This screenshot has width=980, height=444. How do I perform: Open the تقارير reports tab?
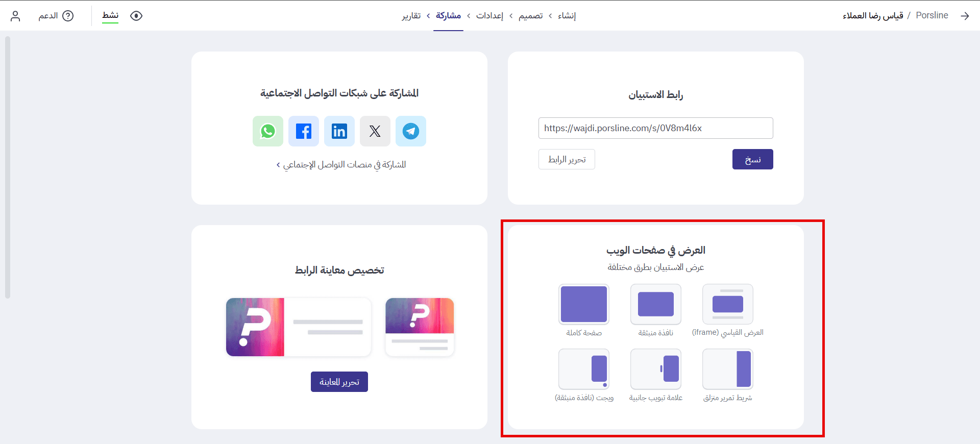[411, 16]
